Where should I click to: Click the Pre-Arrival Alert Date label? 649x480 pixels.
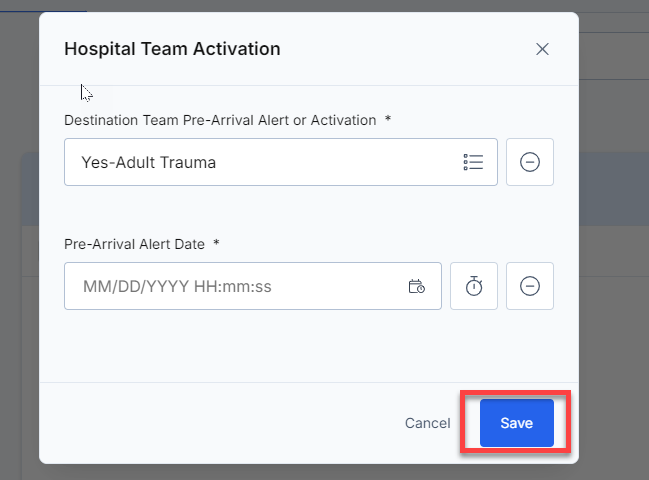tap(134, 244)
